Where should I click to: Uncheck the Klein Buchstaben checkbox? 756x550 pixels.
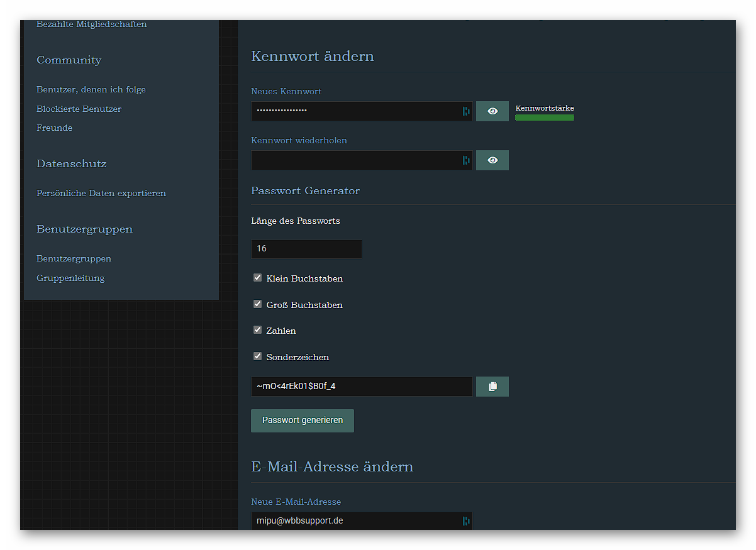(x=257, y=278)
